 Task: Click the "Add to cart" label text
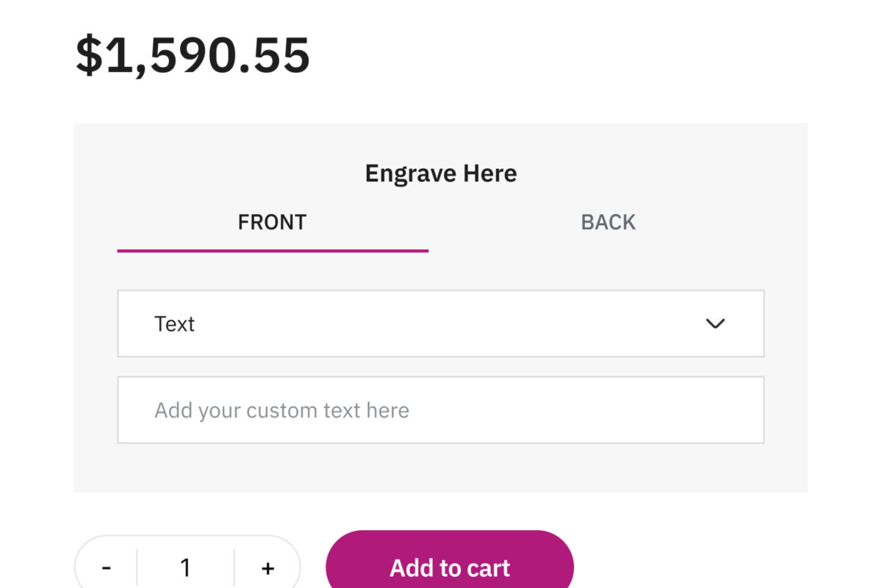pos(449,567)
